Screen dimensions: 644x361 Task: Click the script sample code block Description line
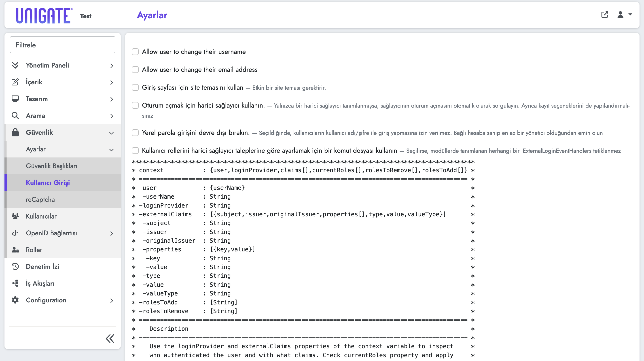tap(169, 329)
